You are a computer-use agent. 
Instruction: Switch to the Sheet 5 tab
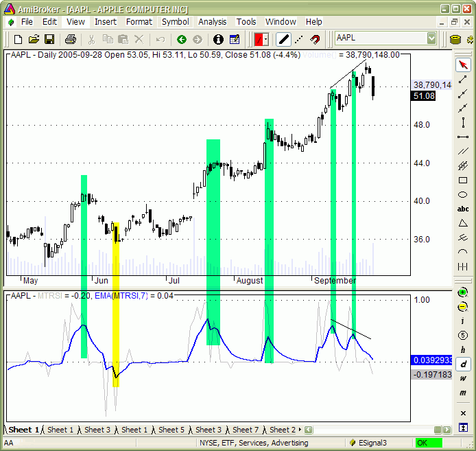point(171,430)
